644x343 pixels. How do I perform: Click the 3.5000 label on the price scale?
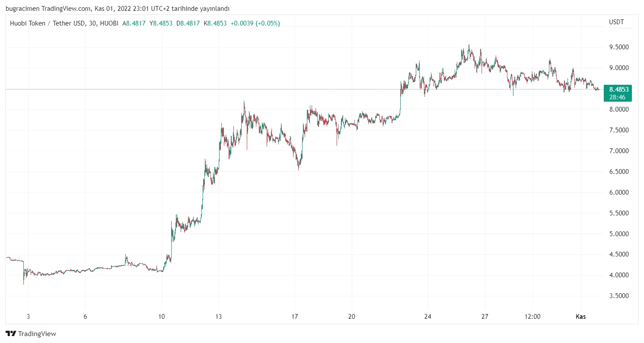(618, 296)
